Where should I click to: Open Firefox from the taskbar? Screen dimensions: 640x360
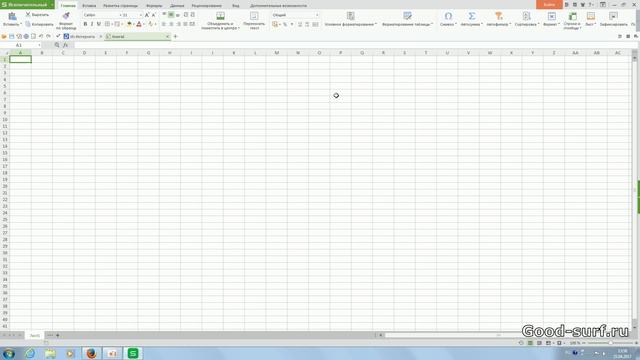[91, 353]
